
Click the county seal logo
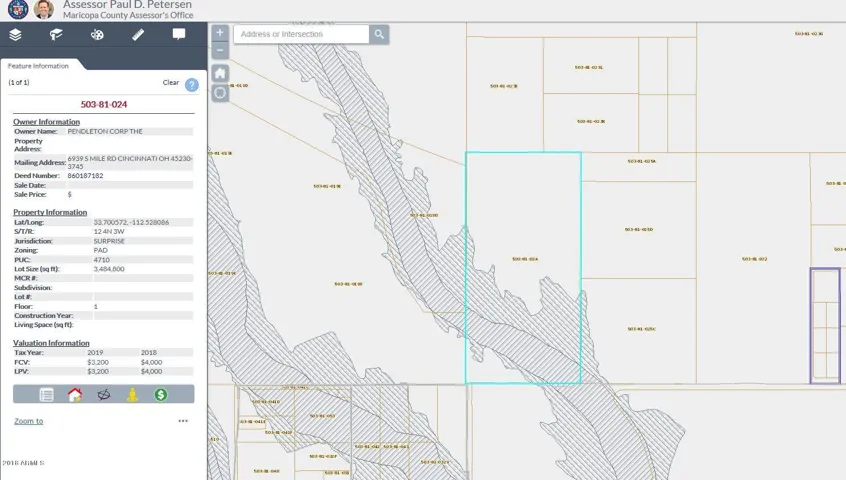click(x=18, y=9)
